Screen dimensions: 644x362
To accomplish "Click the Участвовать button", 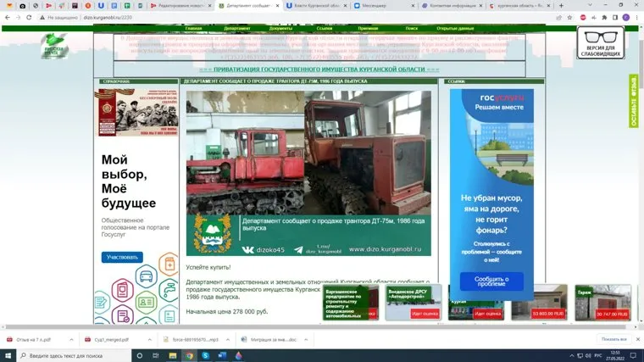I will [x=122, y=257].
